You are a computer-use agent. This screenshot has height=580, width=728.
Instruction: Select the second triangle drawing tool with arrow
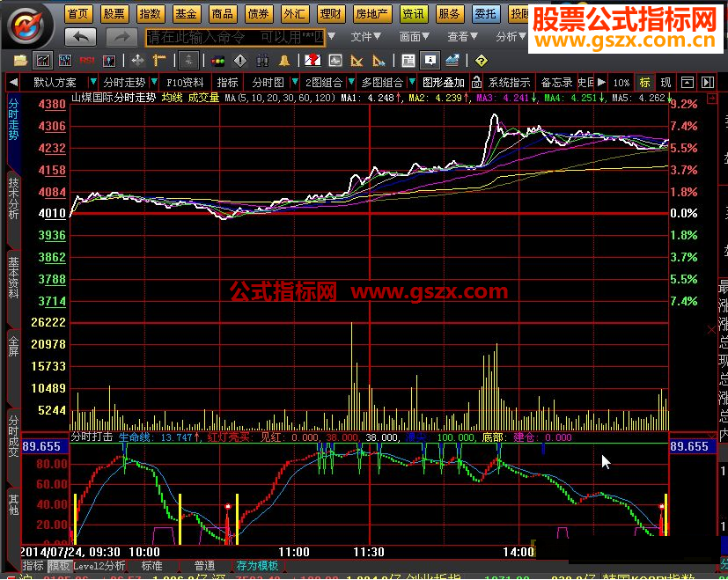[x=379, y=61]
